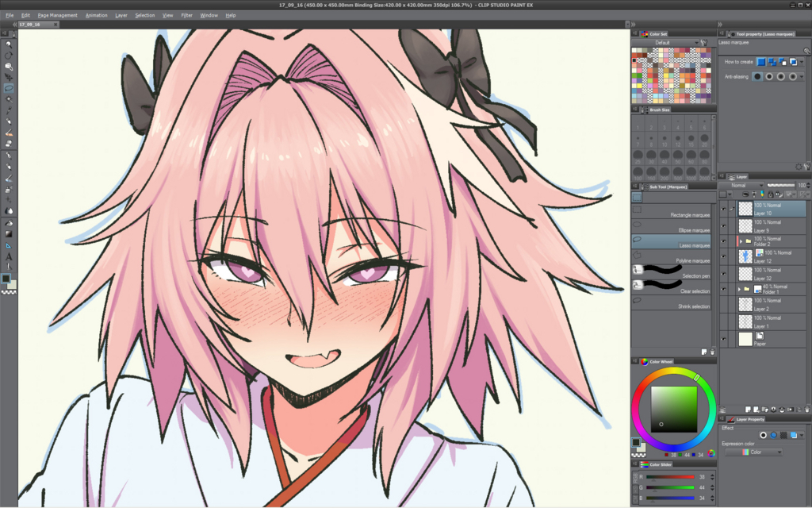Open layer blending mode Normal dropdown
This screenshot has width=812, height=508.
click(742, 185)
